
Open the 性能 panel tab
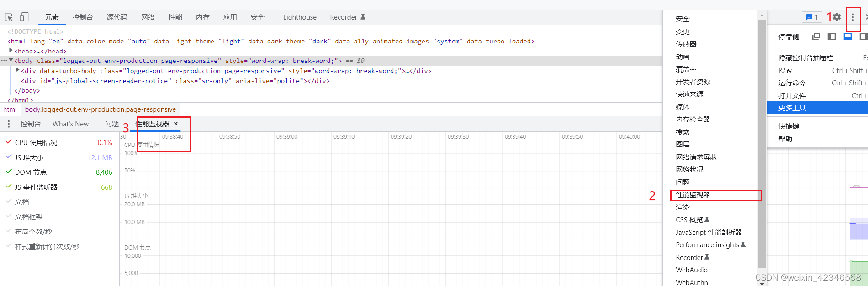pyautogui.click(x=175, y=17)
